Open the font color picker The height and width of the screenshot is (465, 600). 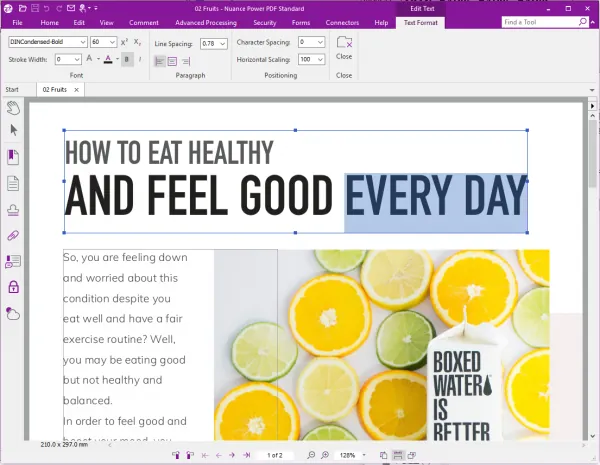pos(108,59)
